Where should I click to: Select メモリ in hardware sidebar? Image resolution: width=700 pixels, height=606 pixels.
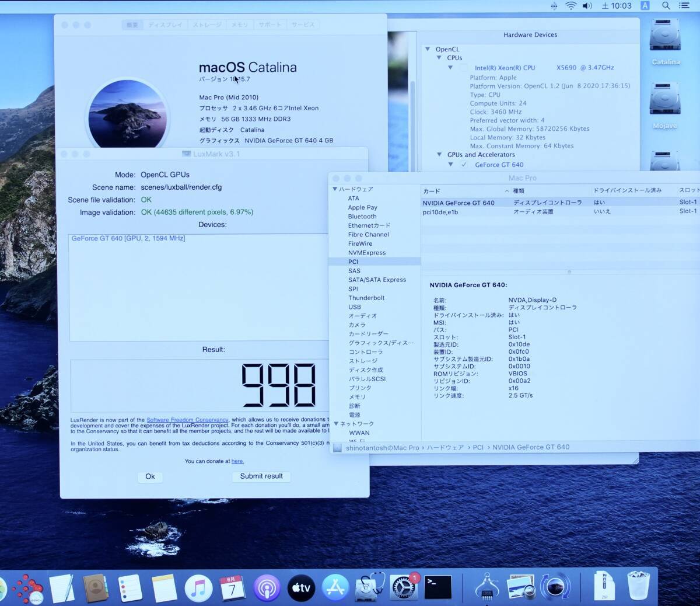click(357, 397)
